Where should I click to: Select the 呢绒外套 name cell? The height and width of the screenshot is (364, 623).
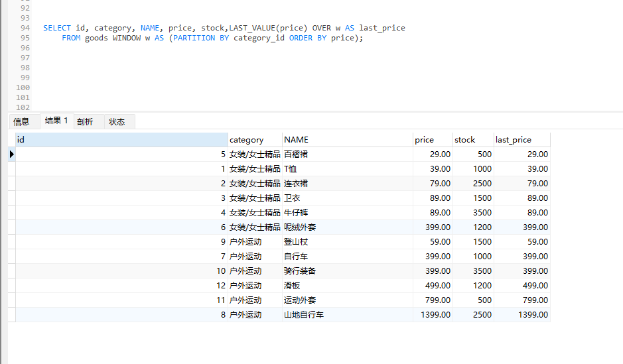coord(348,227)
